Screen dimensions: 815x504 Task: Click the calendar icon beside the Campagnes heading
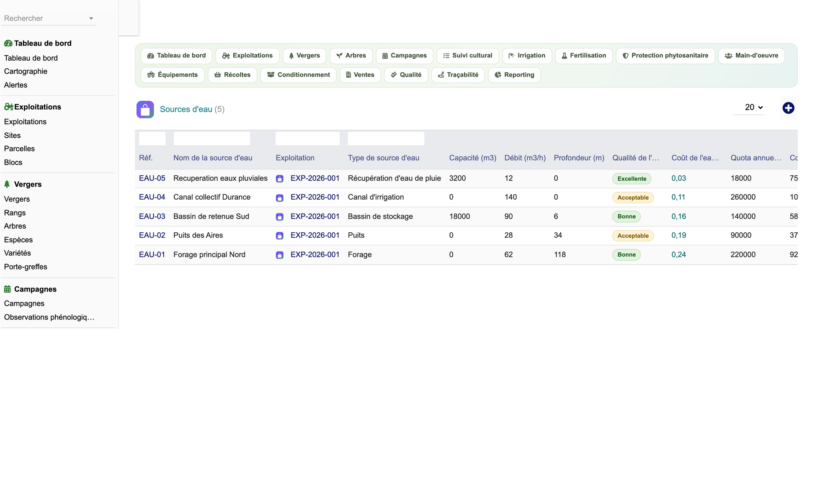coord(8,289)
